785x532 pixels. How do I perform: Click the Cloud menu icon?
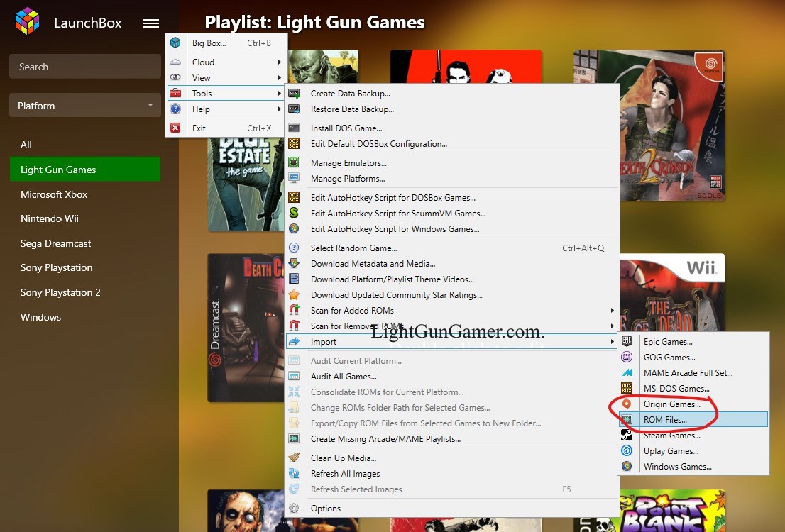tap(175, 62)
